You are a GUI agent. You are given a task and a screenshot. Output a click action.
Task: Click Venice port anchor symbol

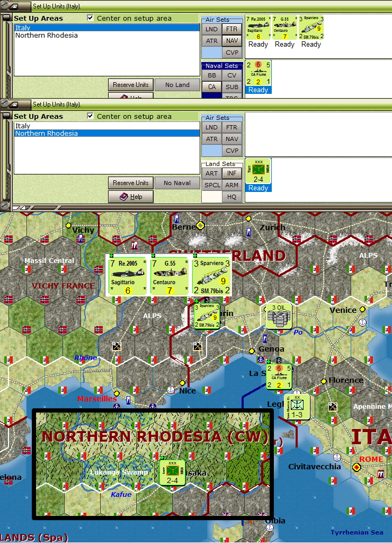coord(362,322)
